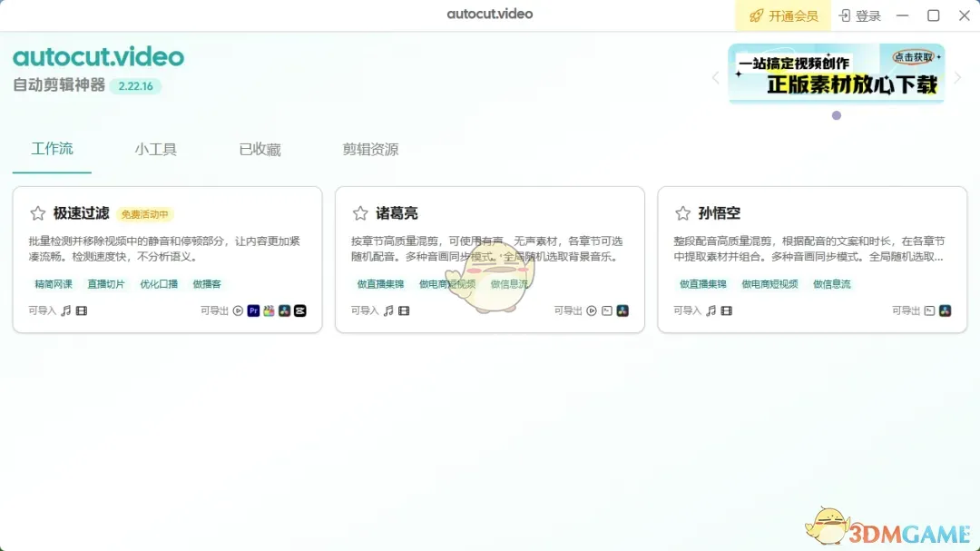Click the DaVinci Resolve icon in 孙悟空 card
This screenshot has width=980, height=551.
click(x=945, y=310)
